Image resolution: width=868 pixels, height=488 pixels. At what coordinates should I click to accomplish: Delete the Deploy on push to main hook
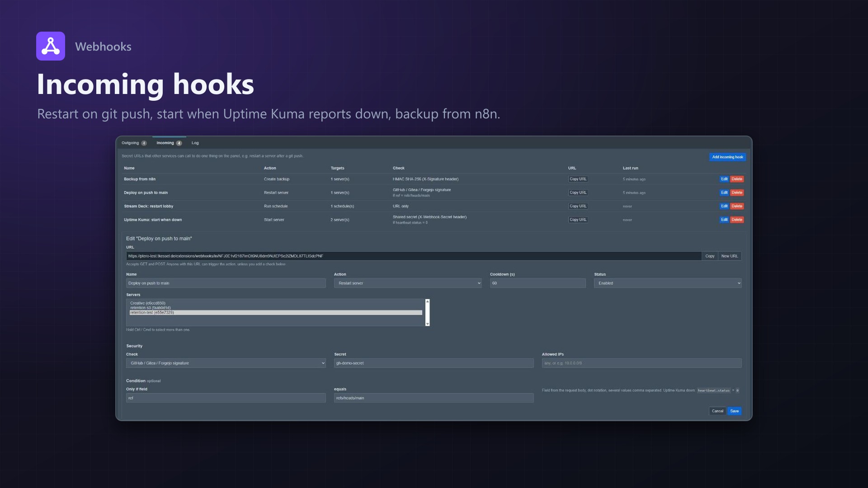737,192
